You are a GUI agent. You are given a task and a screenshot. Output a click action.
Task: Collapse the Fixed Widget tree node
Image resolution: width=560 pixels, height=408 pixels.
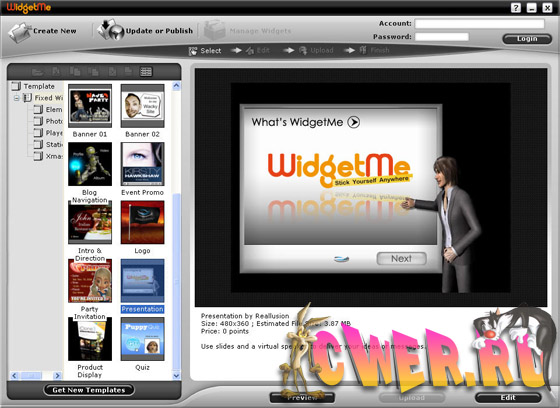(x=16, y=98)
